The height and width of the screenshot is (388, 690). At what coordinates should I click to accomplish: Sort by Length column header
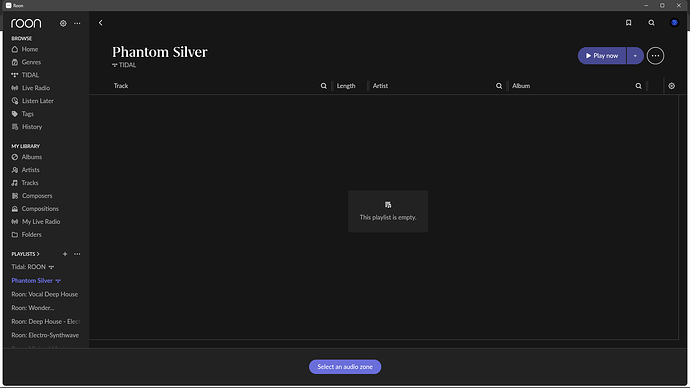pos(346,86)
